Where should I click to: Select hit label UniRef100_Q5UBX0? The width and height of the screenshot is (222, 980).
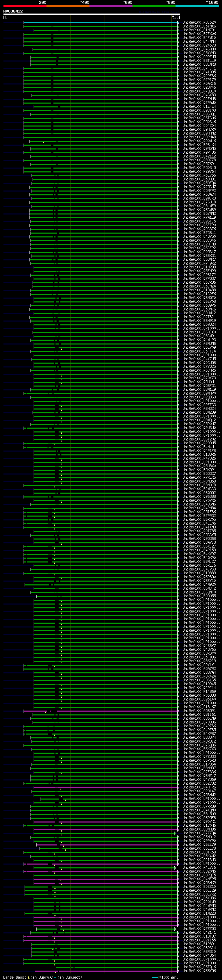(199, 466)
